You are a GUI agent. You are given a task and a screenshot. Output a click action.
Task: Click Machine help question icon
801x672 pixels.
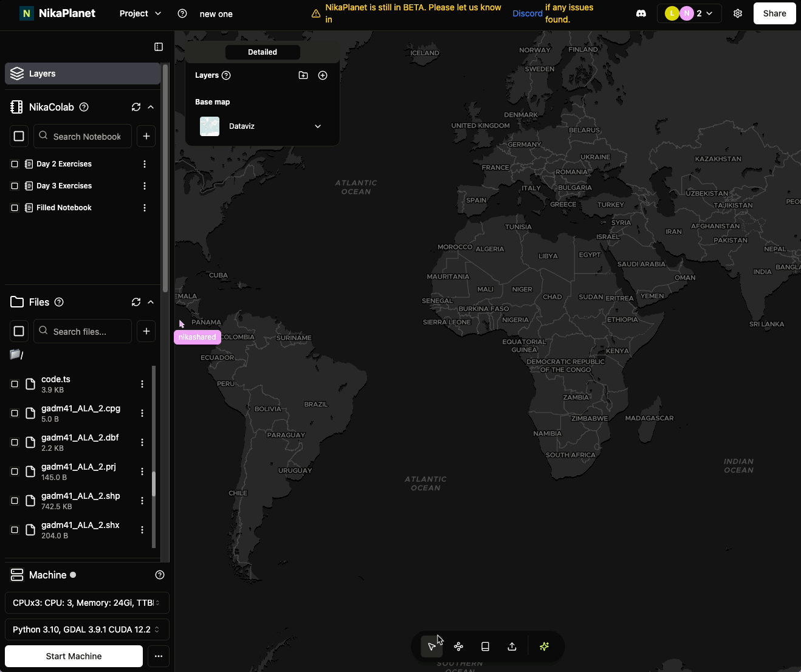coord(160,575)
